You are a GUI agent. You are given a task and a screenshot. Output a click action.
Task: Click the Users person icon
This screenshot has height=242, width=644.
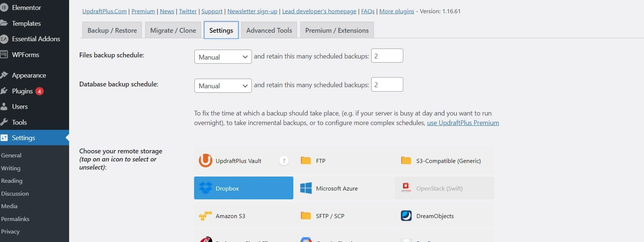[x=4, y=106]
